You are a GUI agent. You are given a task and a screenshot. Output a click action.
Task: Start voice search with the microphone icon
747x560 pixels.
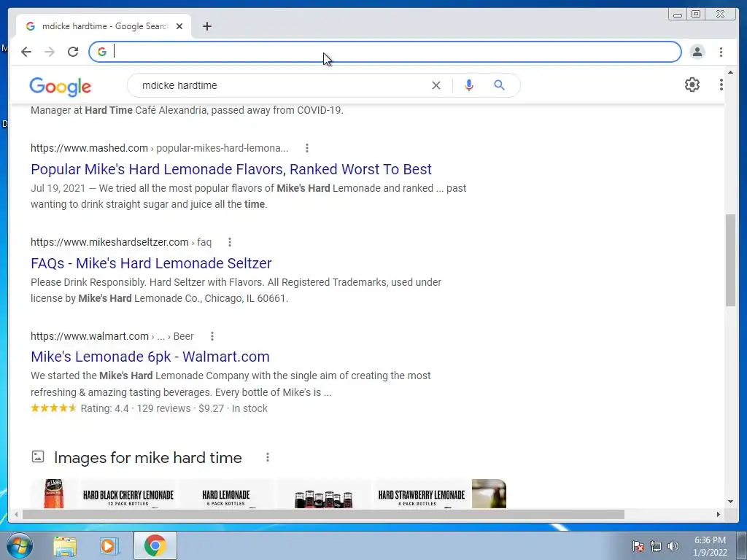point(469,85)
